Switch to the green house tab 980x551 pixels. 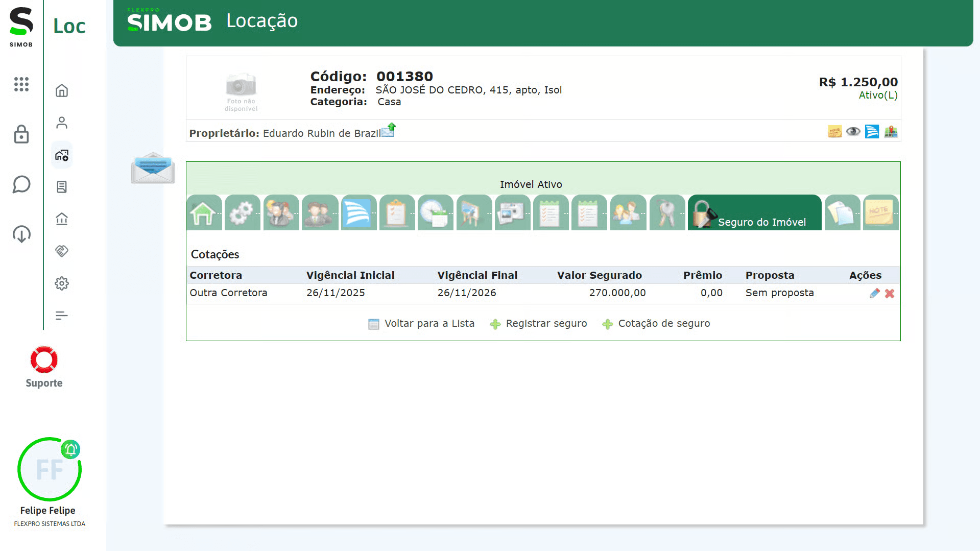(x=204, y=213)
